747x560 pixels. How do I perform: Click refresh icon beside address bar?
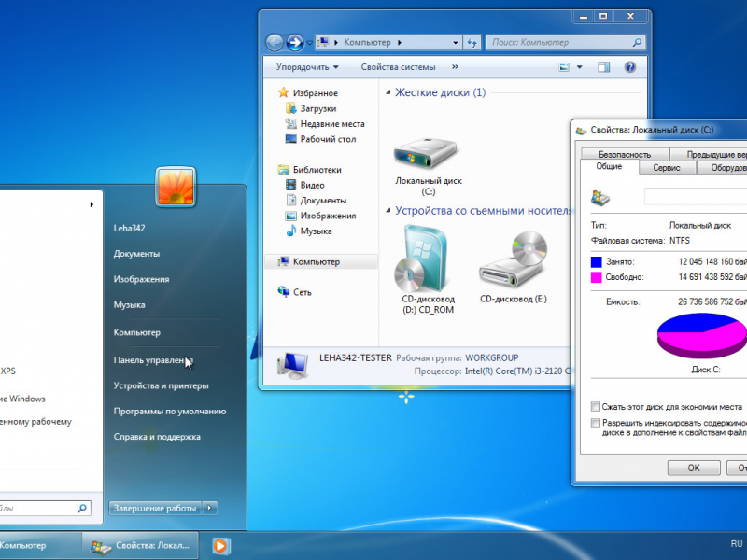click(472, 42)
